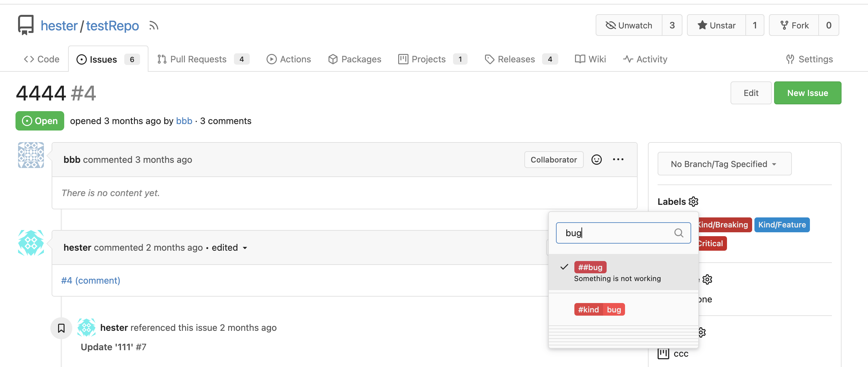This screenshot has width=868, height=367.
Task: Click the Edit button for issue 4444
Action: click(751, 93)
